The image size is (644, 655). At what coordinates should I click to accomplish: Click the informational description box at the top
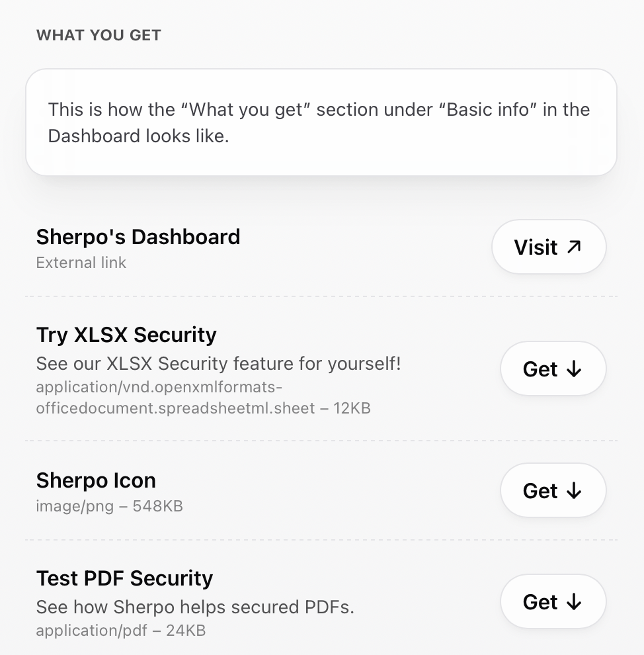coord(321,122)
